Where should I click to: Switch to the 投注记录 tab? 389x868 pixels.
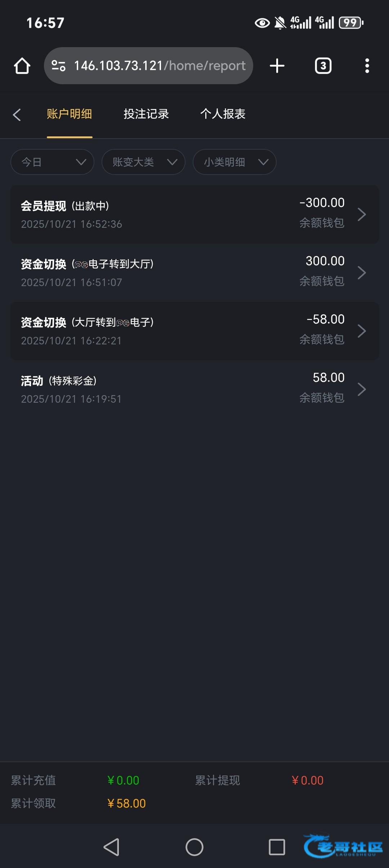pyautogui.click(x=146, y=114)
